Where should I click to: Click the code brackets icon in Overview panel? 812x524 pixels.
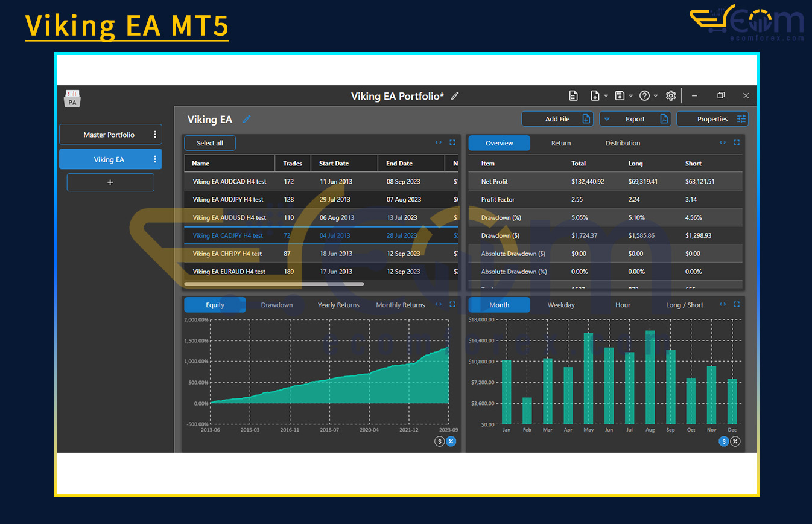coord(723,143)
